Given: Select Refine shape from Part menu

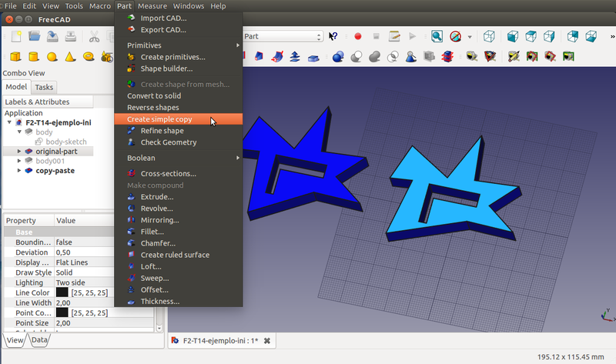Looking at the screenshot, I should (x=162, y=131).
